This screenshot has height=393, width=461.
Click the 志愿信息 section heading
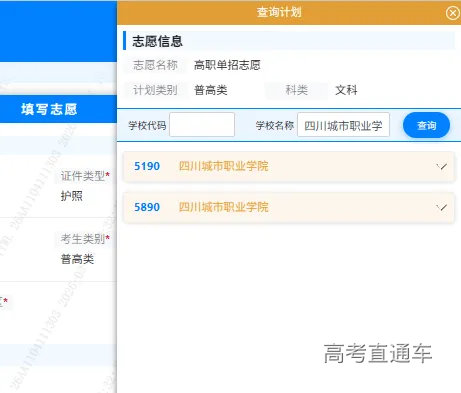[157, 41]
